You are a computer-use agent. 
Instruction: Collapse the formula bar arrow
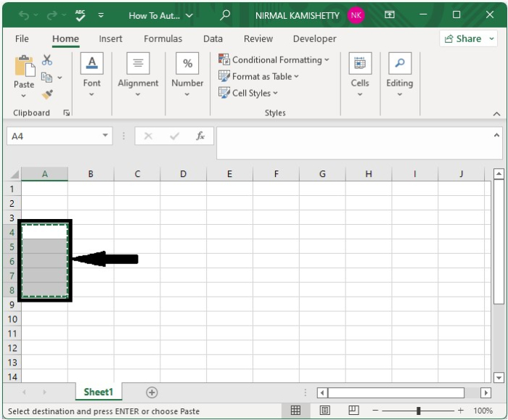pos(496,136)
